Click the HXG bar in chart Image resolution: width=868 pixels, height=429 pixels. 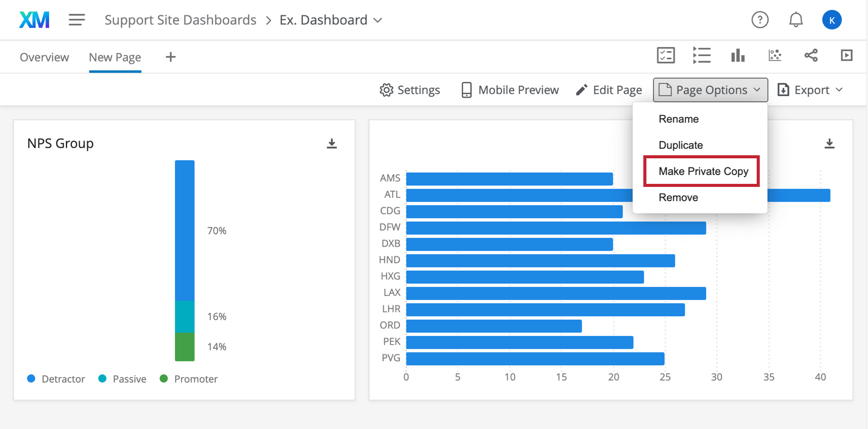click(x=525, y=277)
